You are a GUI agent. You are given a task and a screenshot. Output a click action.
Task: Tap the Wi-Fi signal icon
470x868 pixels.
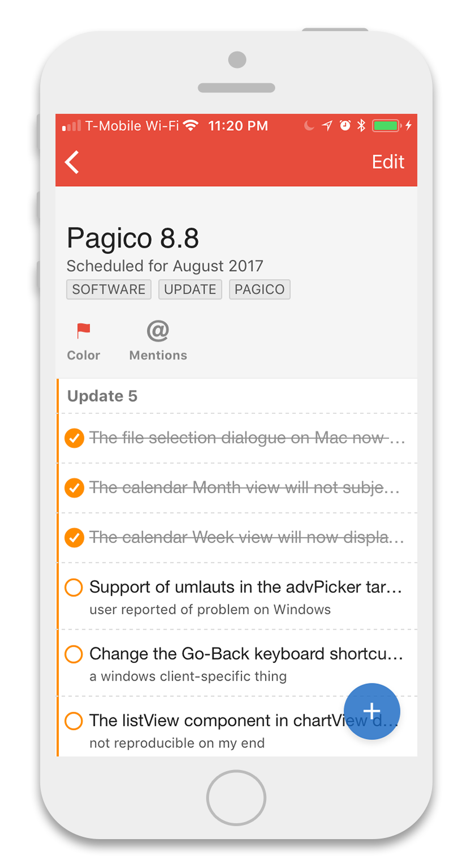point(191,126)
